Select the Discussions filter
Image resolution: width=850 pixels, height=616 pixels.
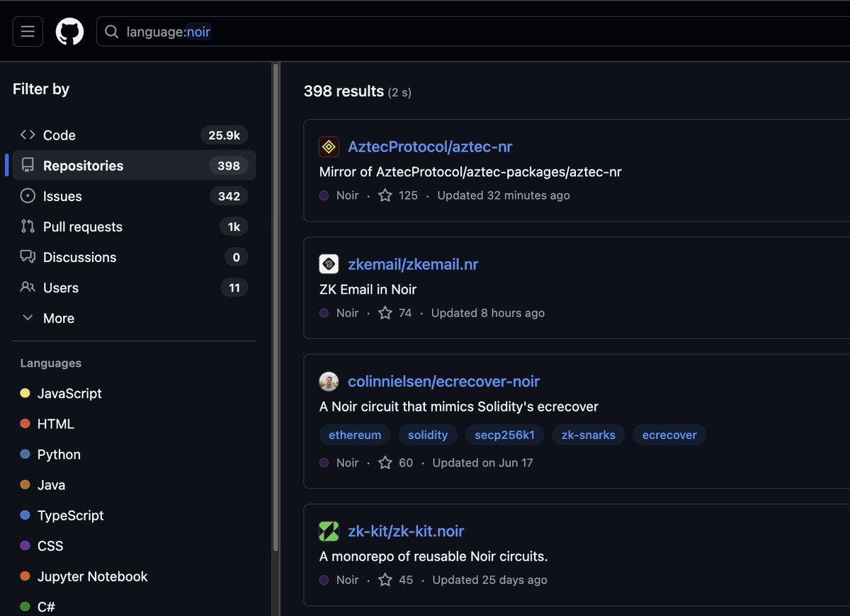coord(134,257)
